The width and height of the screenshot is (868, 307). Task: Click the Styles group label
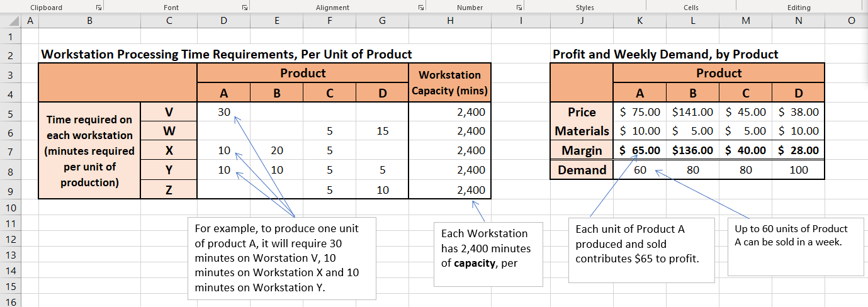(x=585, y=8)
